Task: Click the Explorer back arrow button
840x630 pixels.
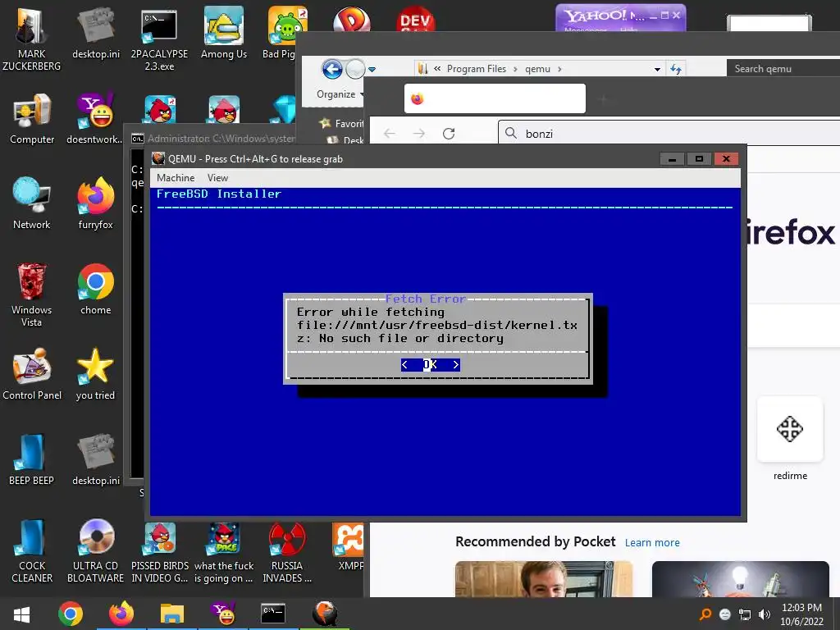Action: click(332, 69)
